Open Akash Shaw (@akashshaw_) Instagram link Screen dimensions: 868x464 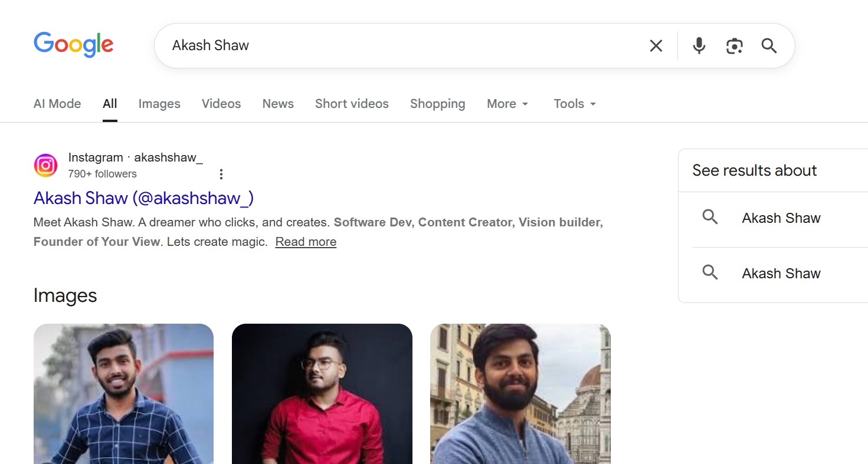click(x=143, y=198)
